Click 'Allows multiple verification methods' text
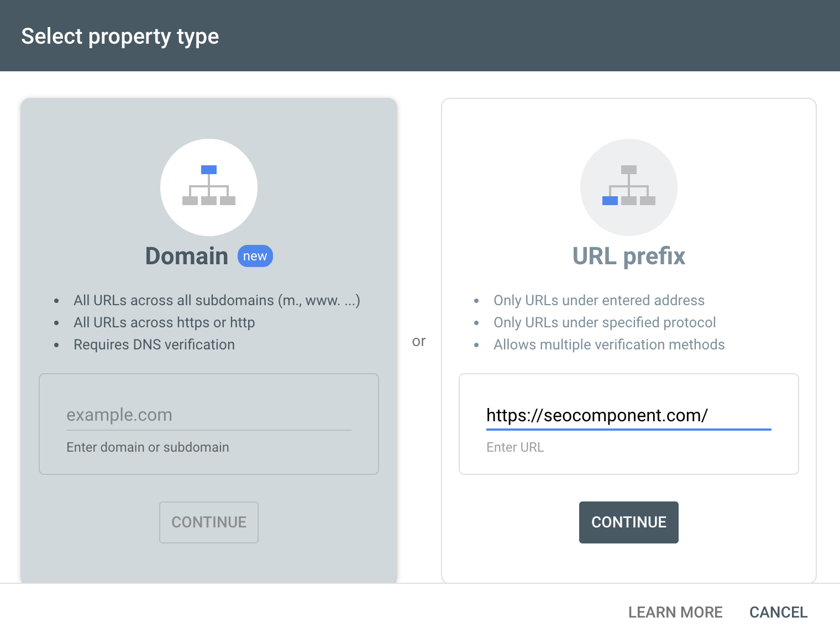 (x=609, y=344)
